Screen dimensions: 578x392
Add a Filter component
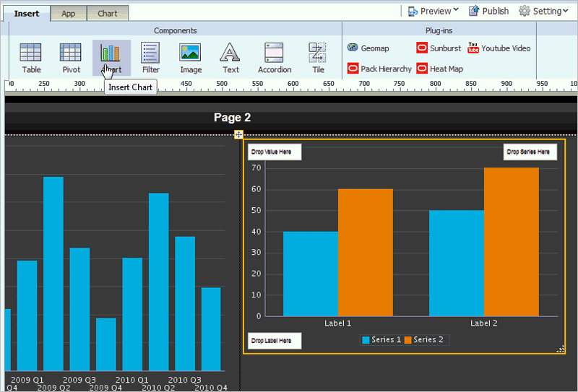pyautogui.click(x=151, y=58)
